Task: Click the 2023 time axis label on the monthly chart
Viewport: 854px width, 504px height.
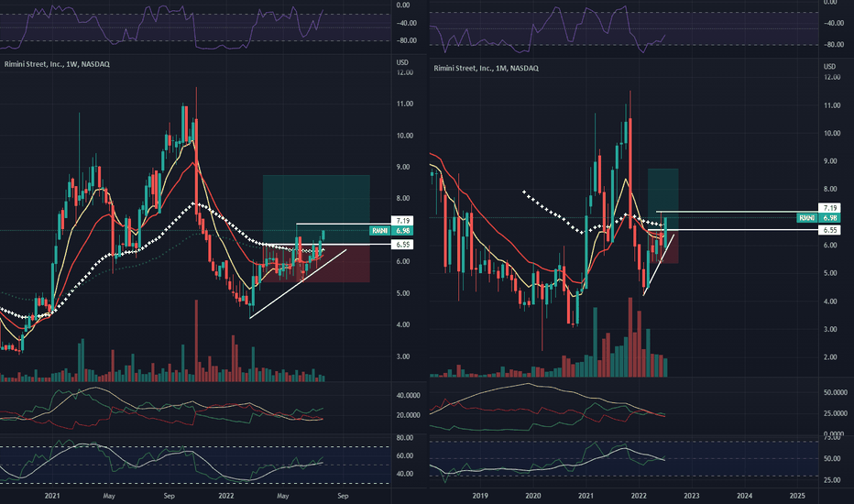Action: click(x=691, y=496)
